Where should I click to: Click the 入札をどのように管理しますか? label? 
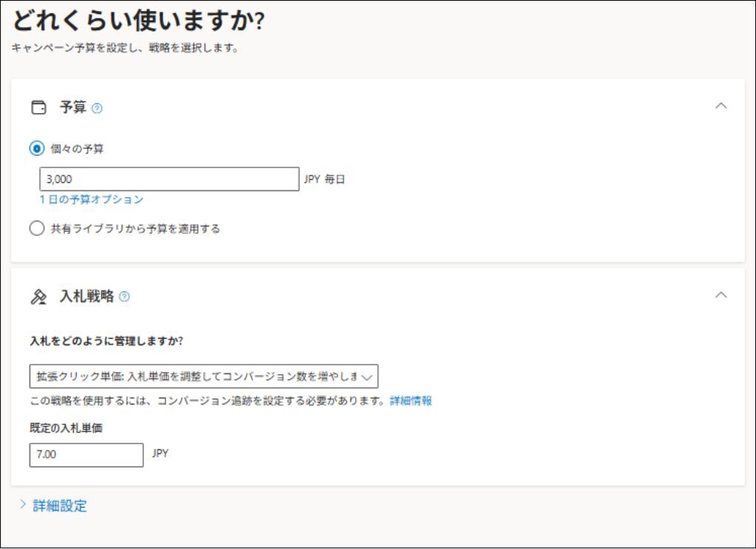pos(106,341)
